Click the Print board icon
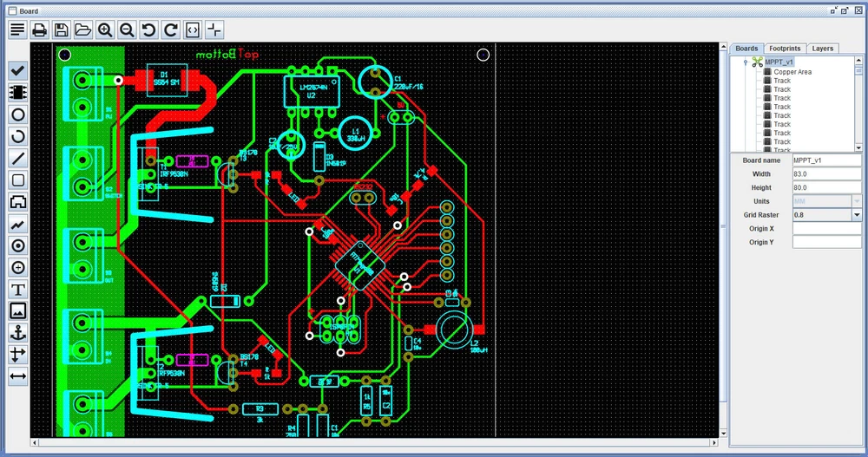This screenshot has height=457, width=868. click(39, 30)
